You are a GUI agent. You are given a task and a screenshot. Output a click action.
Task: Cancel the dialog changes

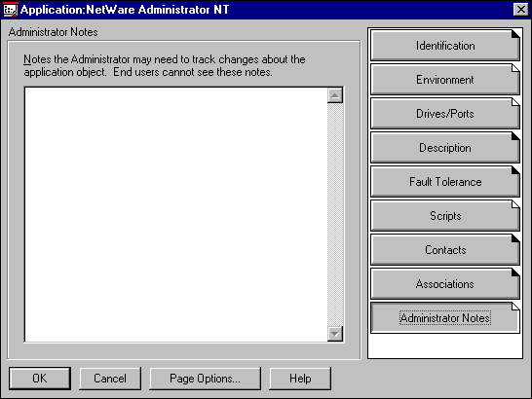[110, 379]
